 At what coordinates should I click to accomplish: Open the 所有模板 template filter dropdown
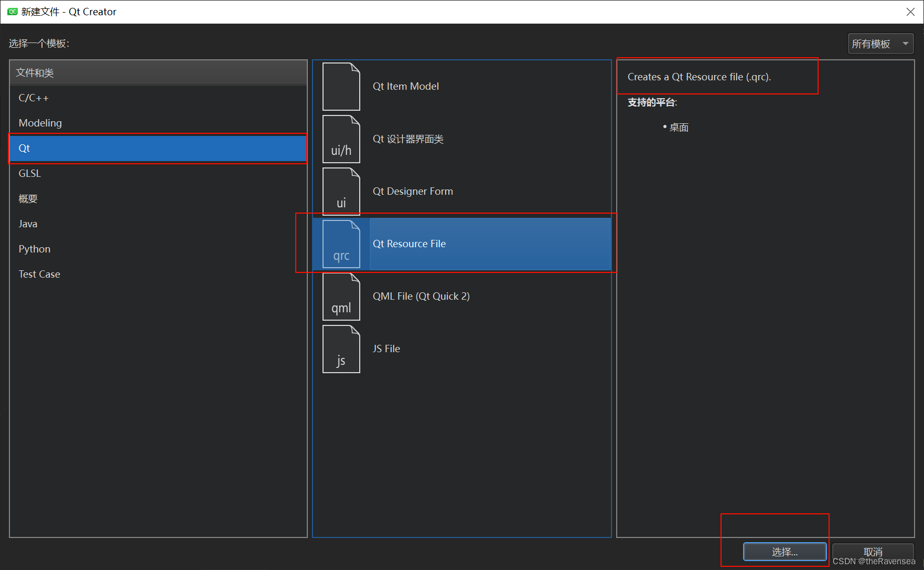coord(880,44)
